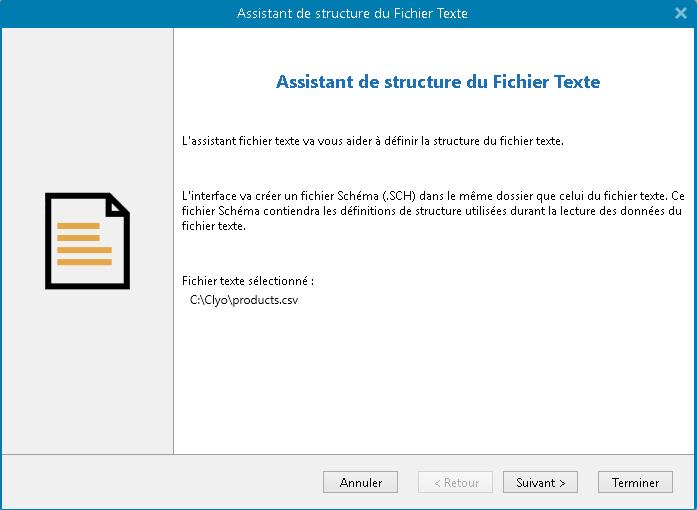Viewport: 697px width, 510px height.
Task: Go to next step with Suivant
Action: click(x=540, y=482)
